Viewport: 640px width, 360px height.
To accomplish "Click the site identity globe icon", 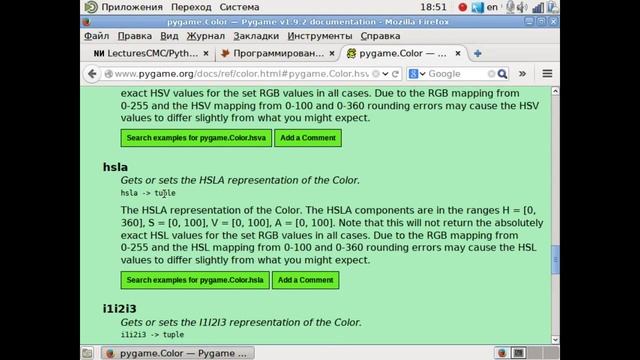I will tap(109, 74).
